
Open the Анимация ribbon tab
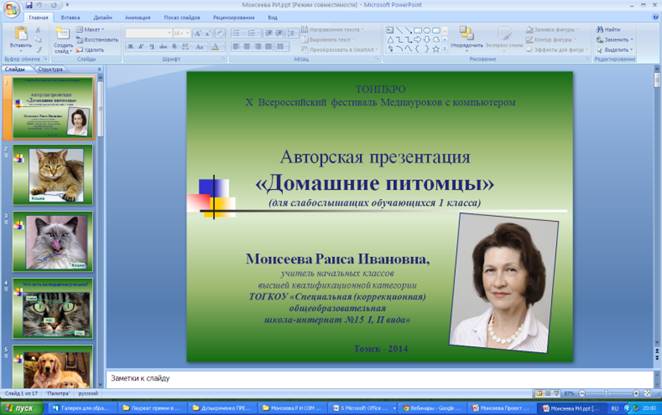click(x=138, y=18)
